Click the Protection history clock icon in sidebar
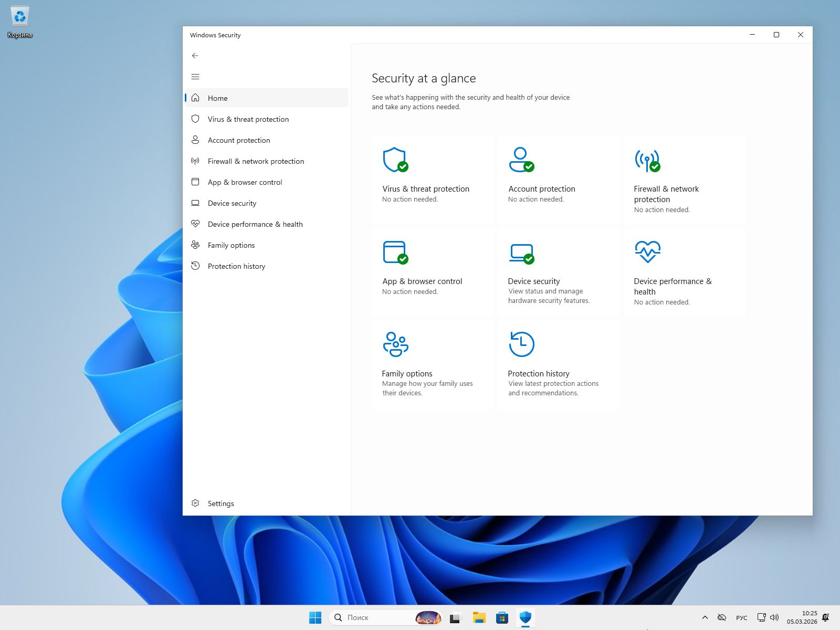The height and width of the screenshot is (630, 840). [x=195, y=266]
